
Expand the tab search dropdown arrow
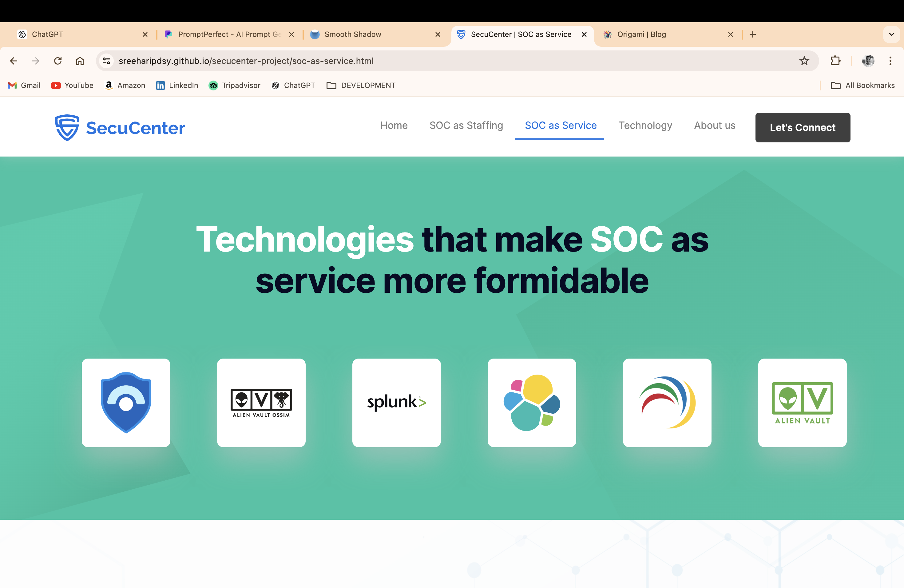tap(891, 34)
